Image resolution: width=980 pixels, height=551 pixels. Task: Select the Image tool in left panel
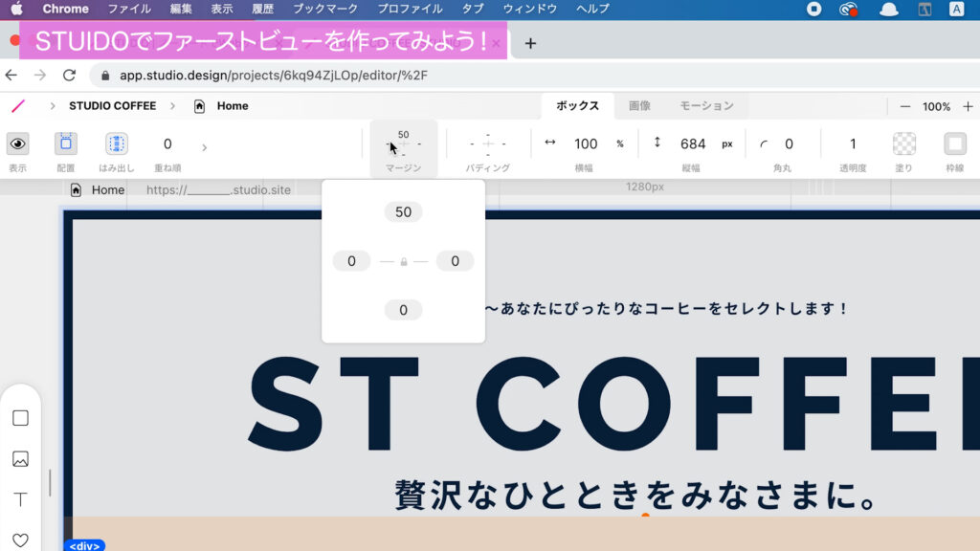21,459
